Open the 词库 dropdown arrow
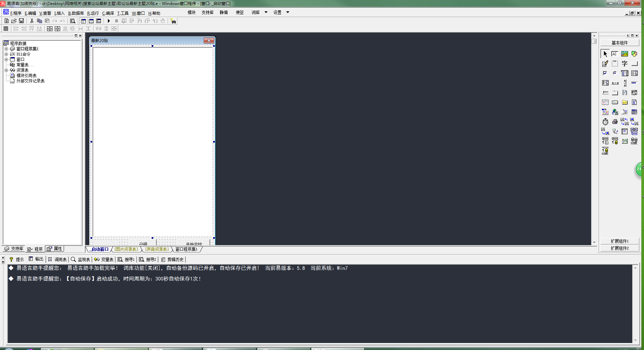Image resolution: width=644 pixels, height=350 pixels. (266, 12)
